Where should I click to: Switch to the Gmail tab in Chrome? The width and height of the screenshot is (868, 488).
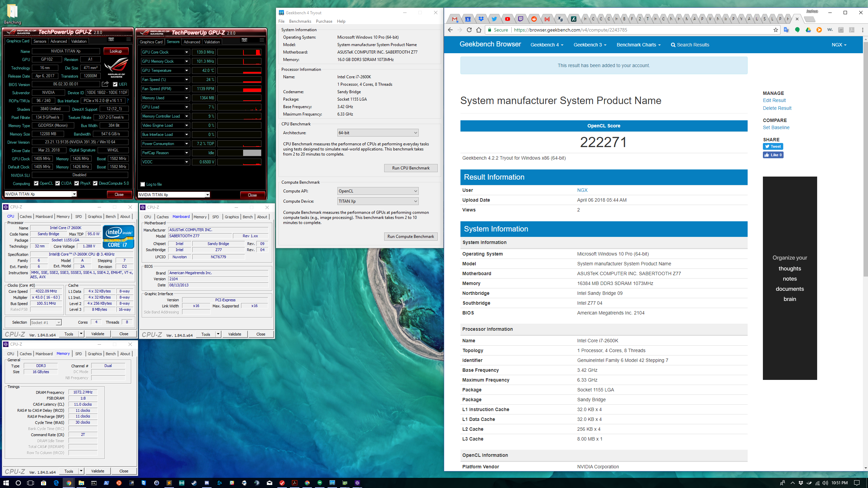coord(455,19)
